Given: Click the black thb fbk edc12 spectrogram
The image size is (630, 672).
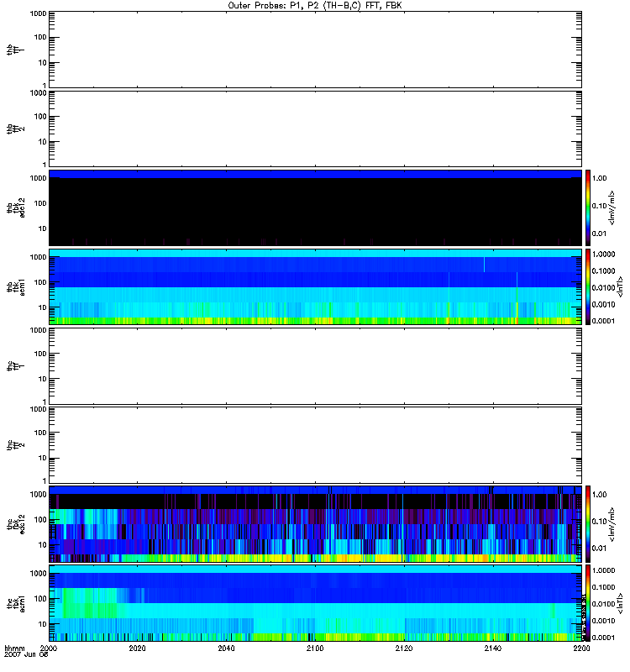Looking at the screenshot, I should tap(315, 207).
